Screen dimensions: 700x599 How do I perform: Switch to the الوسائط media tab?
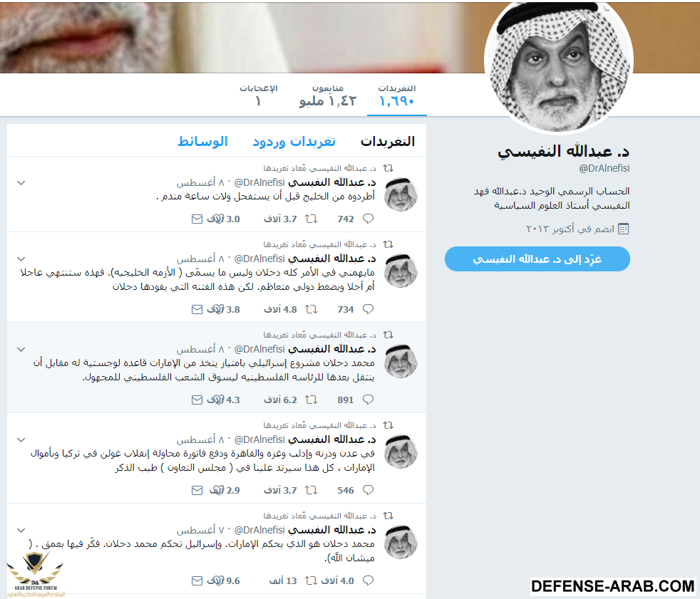coord(202,142)
